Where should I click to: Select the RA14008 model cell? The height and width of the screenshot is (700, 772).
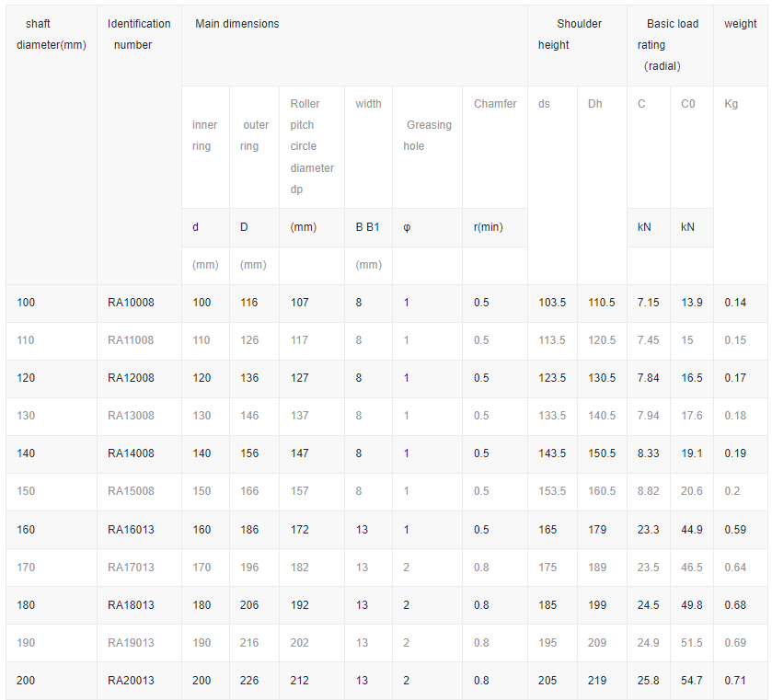(x=131, y=453)
